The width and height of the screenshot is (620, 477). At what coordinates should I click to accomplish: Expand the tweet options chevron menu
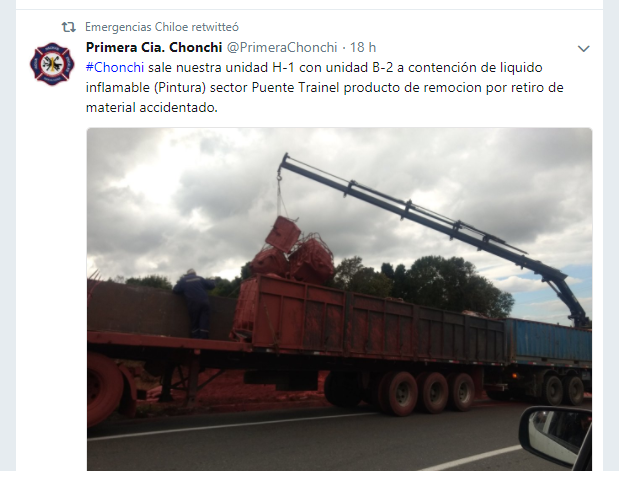584,49
